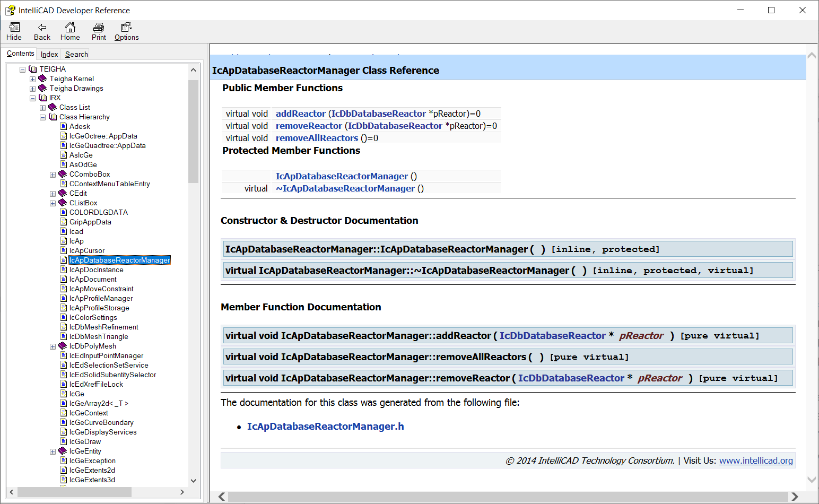Collapse the TEIGHA tree node
This screenshot has height=504, width=819.
click(x=23, y=69)
